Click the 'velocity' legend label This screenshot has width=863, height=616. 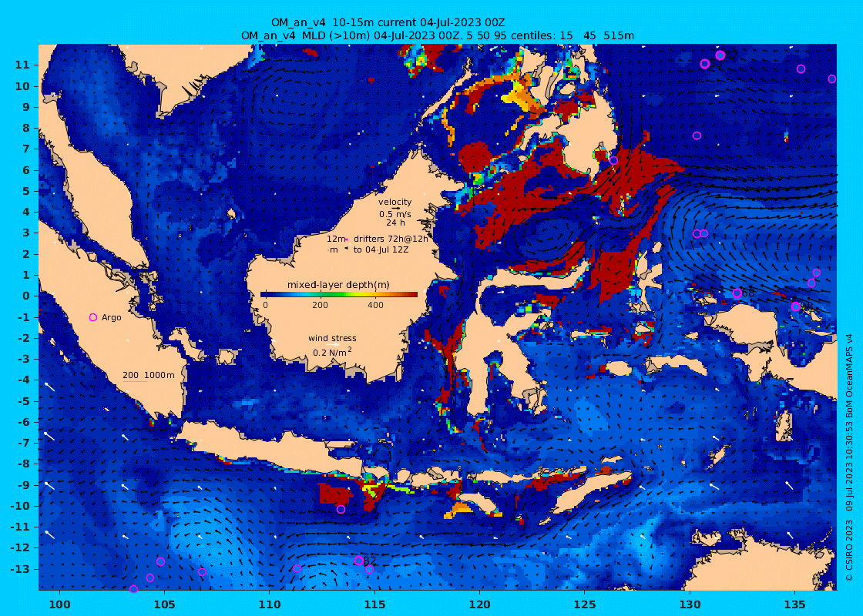pos(395,202)
